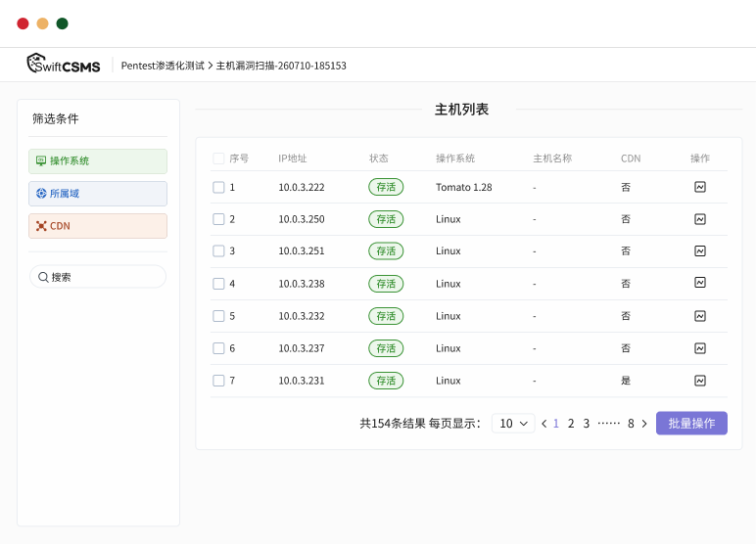Check the box for row 1
Screen dimensions: 756x544
[x=218, y=187]
